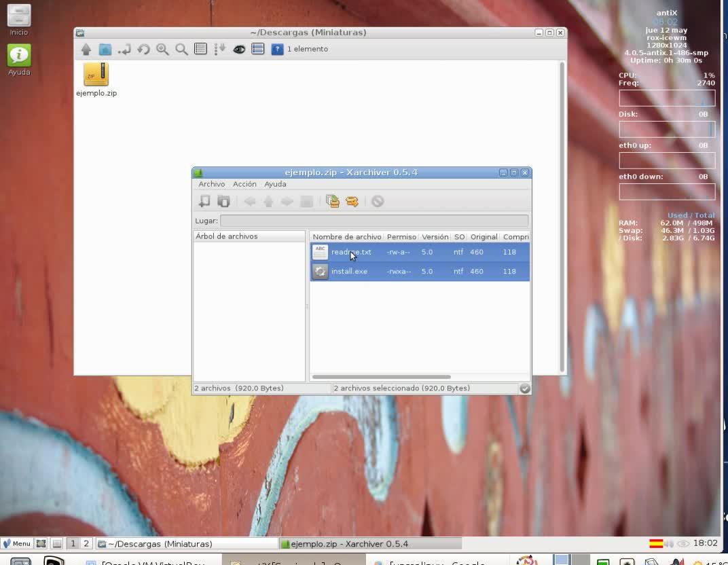Click the open archive icon in Xarchiver
The height and width of the screenshot is (565, 728).
point(223,201)
